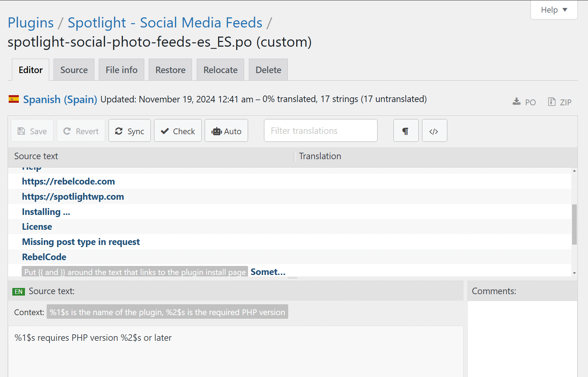588x377 pixels.
Task: Sync translations with the Sync button
Action: click(129, 131)
